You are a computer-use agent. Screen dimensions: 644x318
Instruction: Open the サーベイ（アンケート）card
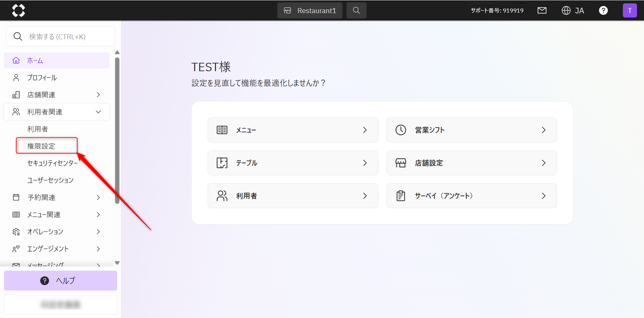tap(472, 196)
